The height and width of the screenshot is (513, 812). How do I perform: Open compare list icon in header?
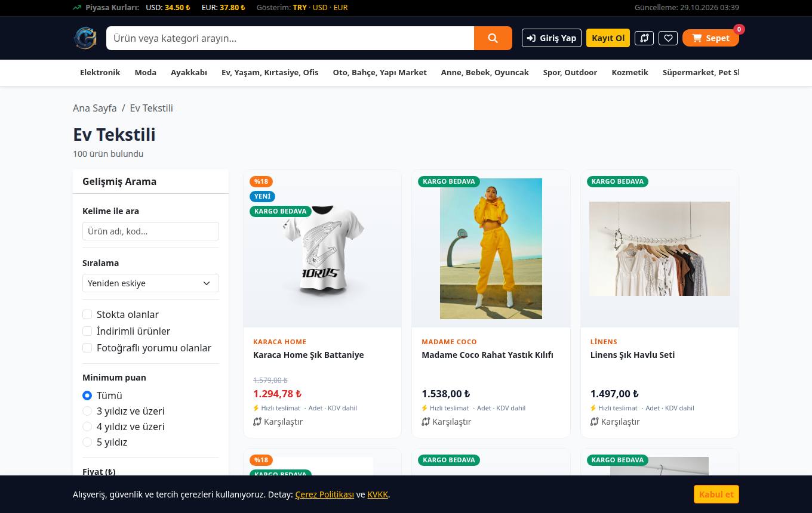pyautogui.click(x=644, y=38)
